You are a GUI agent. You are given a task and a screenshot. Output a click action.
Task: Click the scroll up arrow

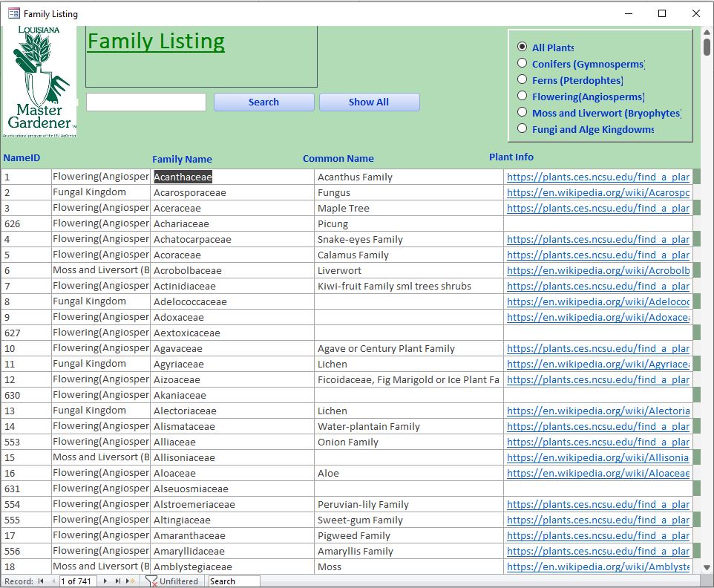coord(707,33)
